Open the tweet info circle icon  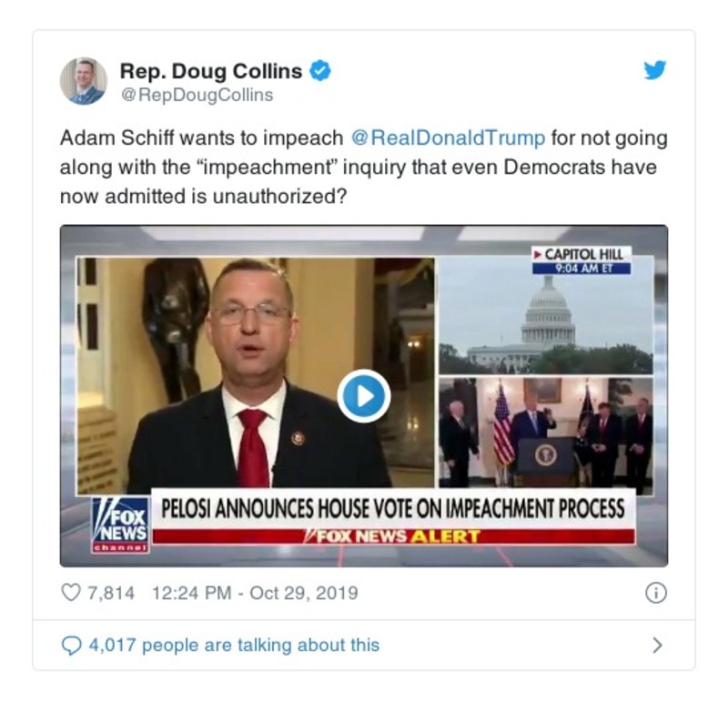[x=656, y=593]
